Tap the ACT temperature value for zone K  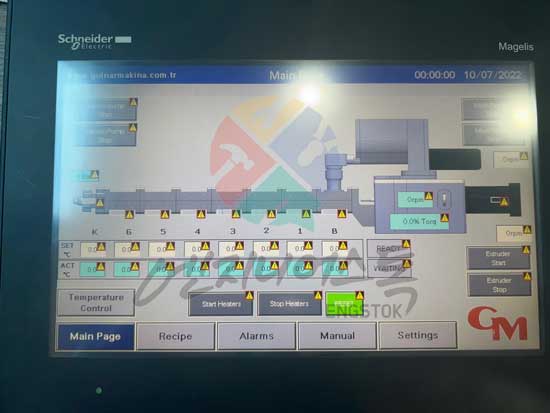point(92,270)
